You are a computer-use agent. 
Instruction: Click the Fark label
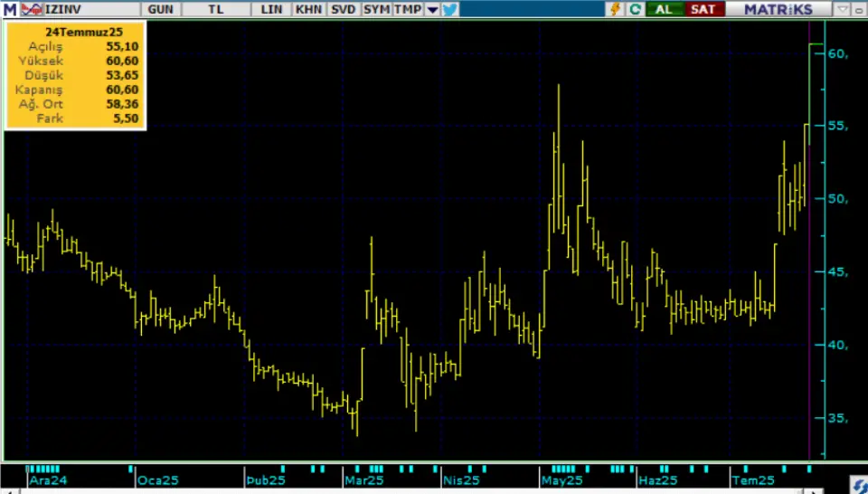point(51,118)
